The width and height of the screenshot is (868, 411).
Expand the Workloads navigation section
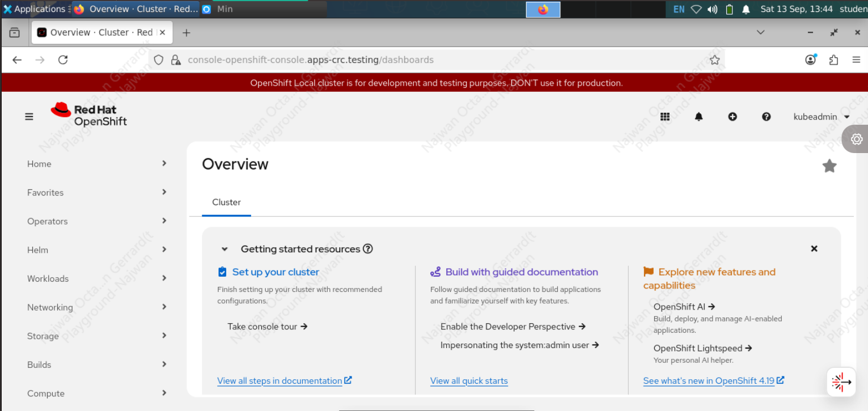(96, 278)
